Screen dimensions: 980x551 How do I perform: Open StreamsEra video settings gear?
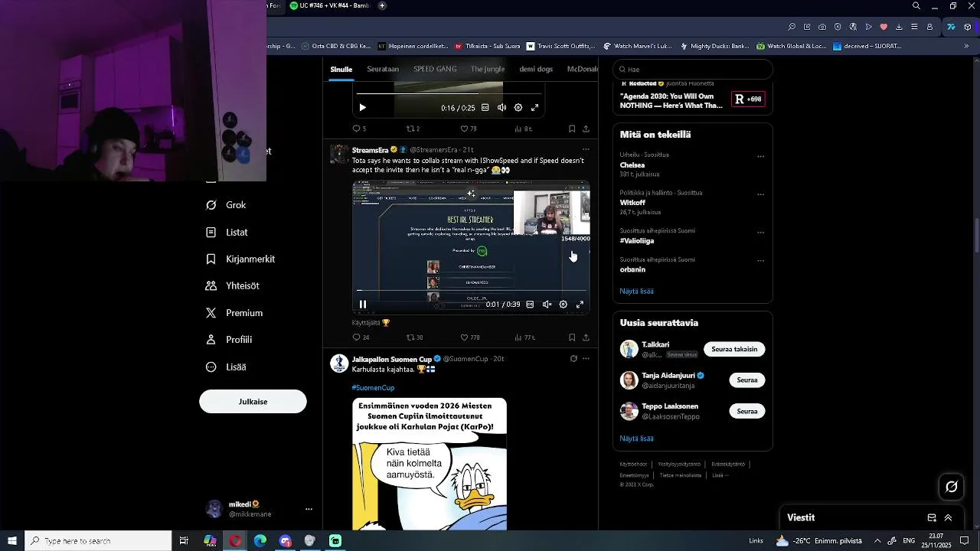pos(563,305)
